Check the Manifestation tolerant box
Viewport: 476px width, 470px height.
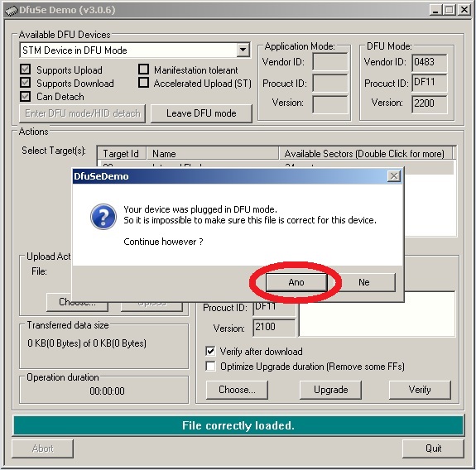[143, 70]
